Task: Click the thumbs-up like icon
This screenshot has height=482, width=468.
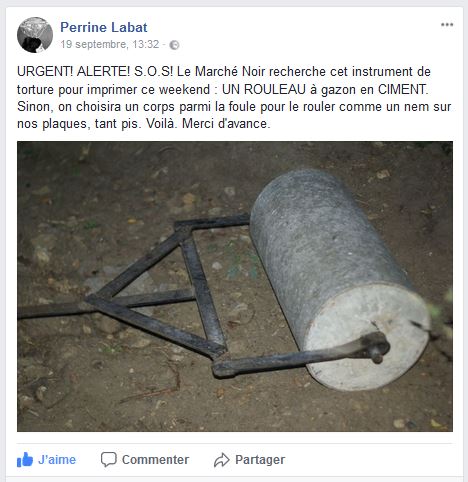Action: 25,460
